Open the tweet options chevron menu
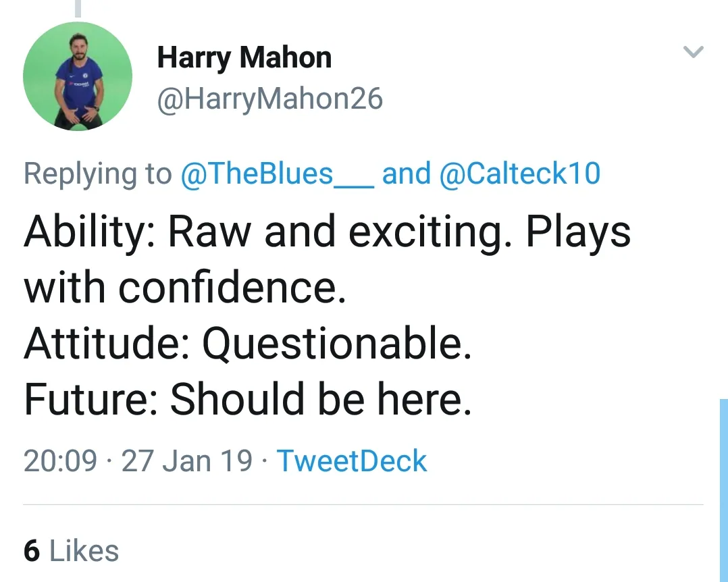The height and width of the screenshot is (582, 728). coord(694,52)
